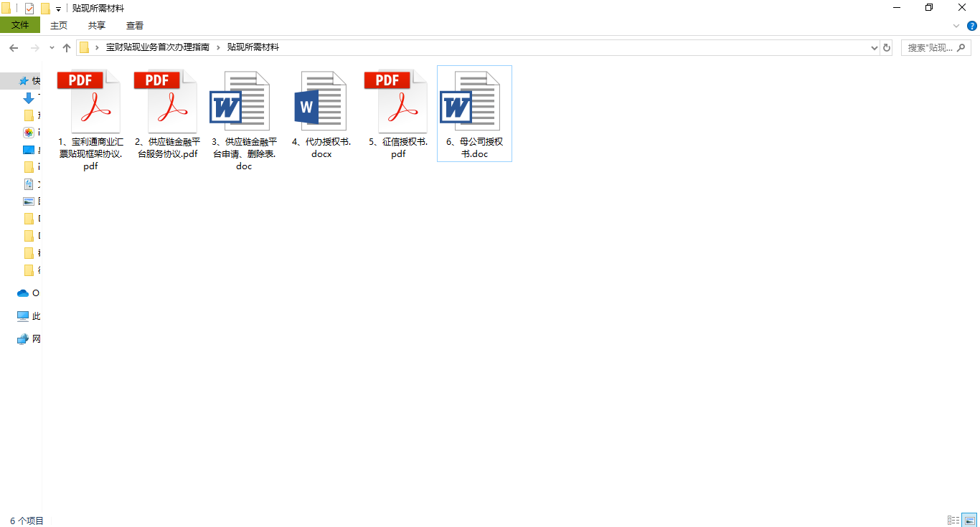Open the Pictures icon in navigation pane

(29, 201)
